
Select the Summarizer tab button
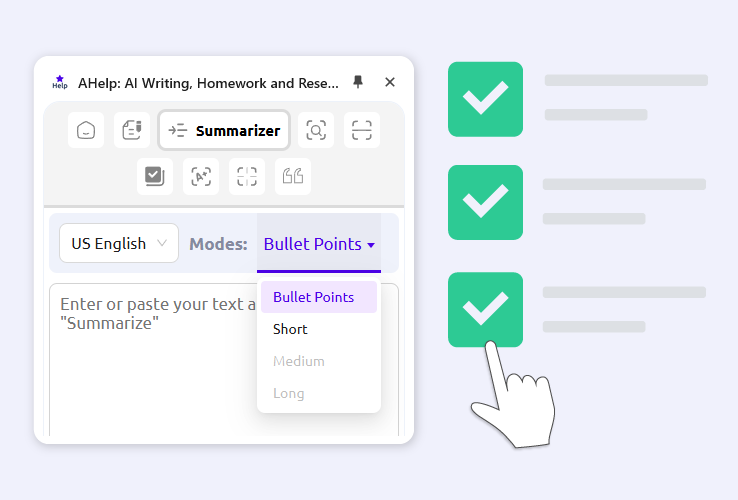click(224, 130)
